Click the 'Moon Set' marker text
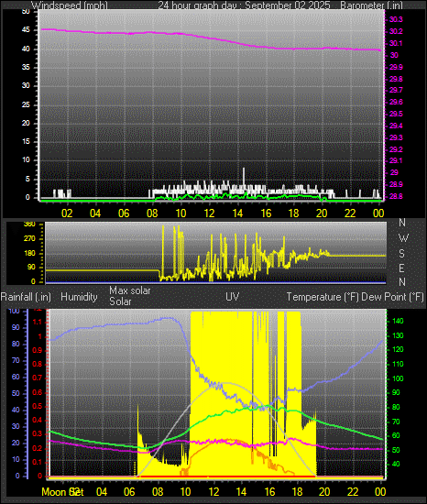This screenshot has width=427, height=504. pos(62,492)
